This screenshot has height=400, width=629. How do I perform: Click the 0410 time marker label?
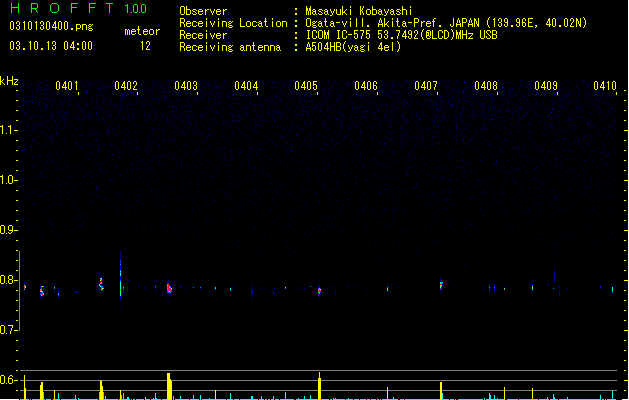pyautogui.click(x=605, y=86)
